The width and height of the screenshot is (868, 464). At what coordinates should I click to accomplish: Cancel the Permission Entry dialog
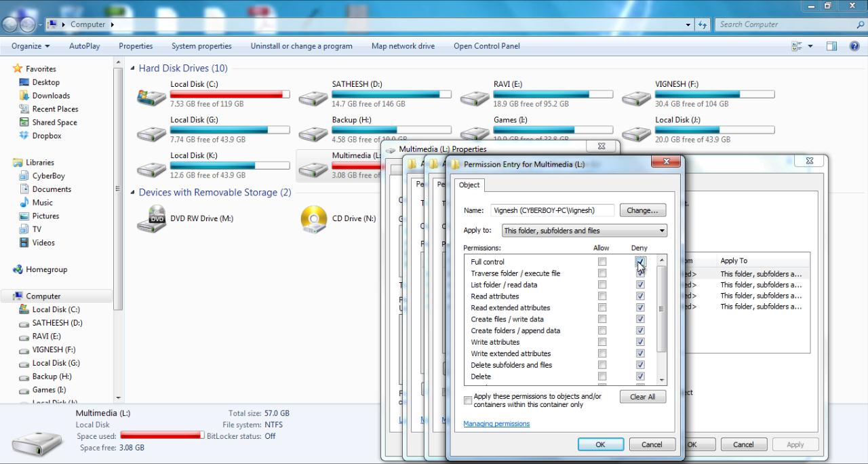652,444
